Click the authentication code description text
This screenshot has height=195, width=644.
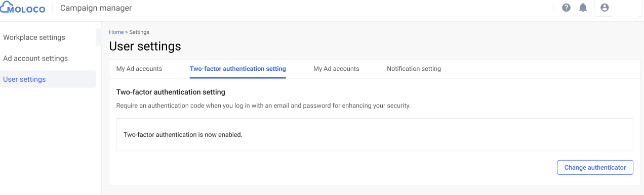263,106
